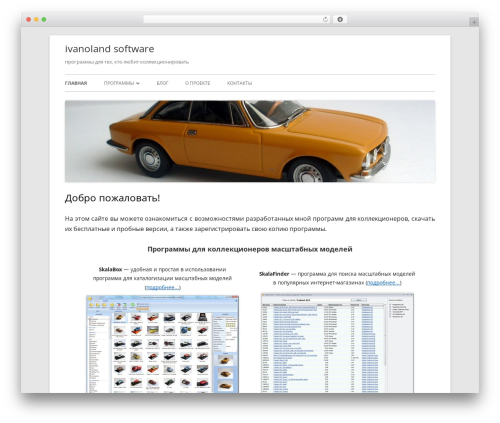Open the О проекте menu item
The image size is (500, 423).
(x=197, y=83)
